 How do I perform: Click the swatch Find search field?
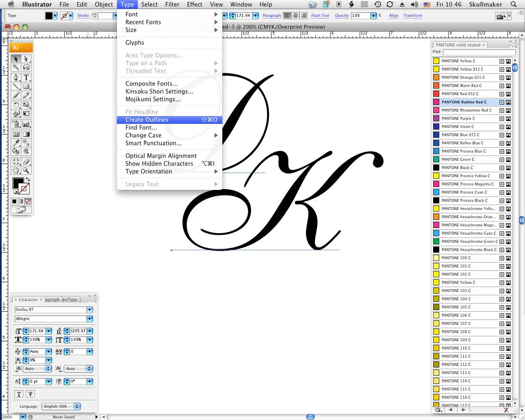[479, 52]
